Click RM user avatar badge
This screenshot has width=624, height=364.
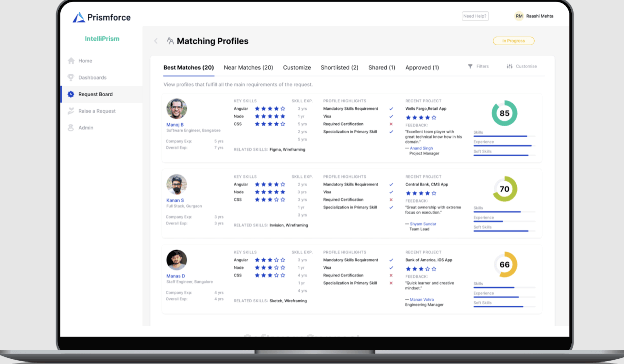pos(519,16)
